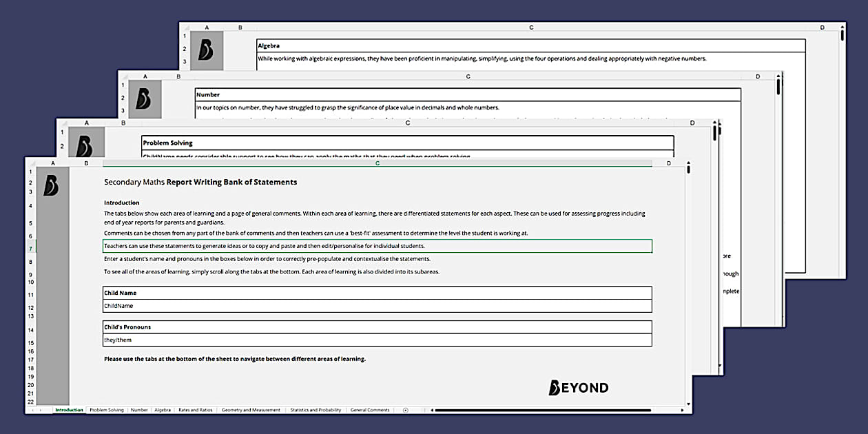Open the General Comments sheet tab
868x434 pixels.
pyautogui.click(x=370, y=409)
